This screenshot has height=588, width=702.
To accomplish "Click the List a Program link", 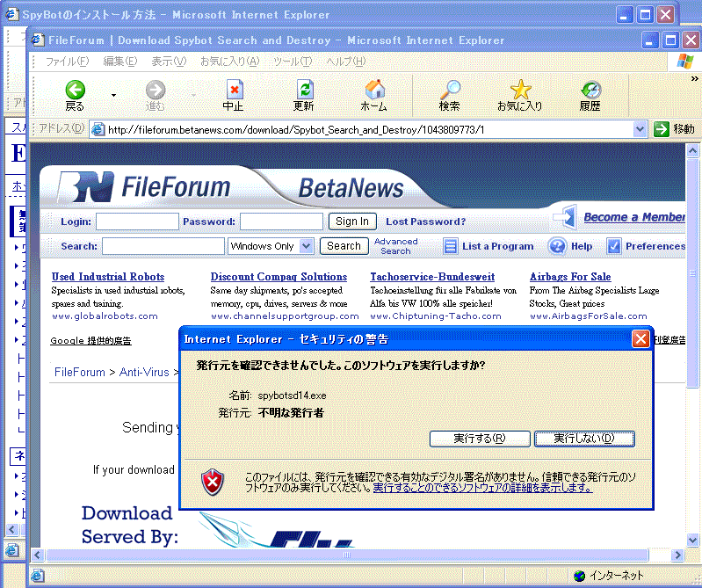I will point(498,246).
